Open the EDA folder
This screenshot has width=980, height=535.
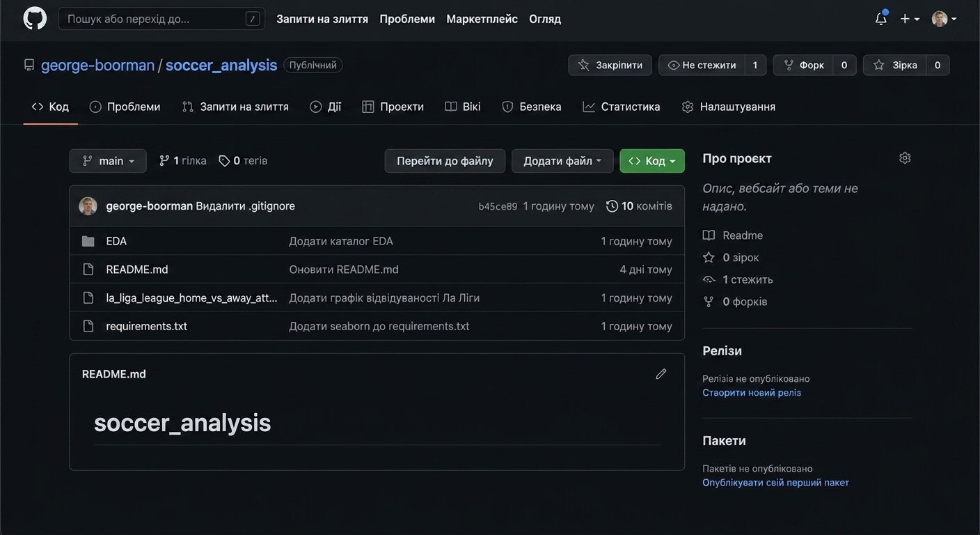116,241
